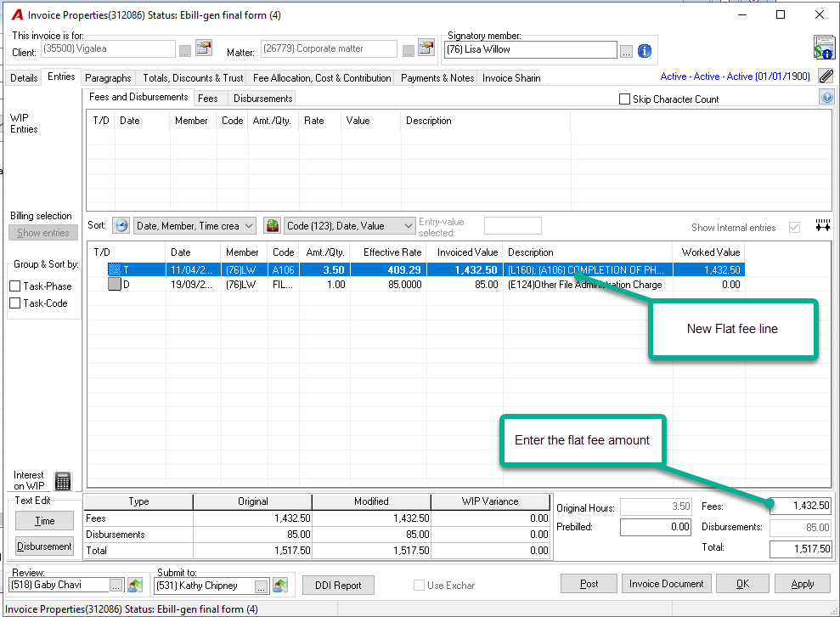This screenshot has height=617, width=840.
Task: Tick the checkbox on the D entry row
Action: coord(114,284)
